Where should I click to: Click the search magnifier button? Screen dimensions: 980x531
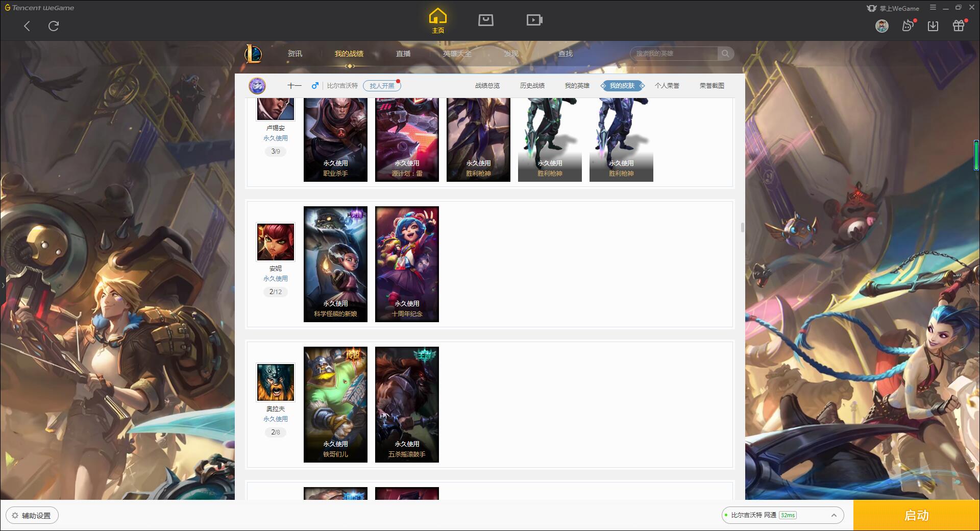[x=725, y=54]
